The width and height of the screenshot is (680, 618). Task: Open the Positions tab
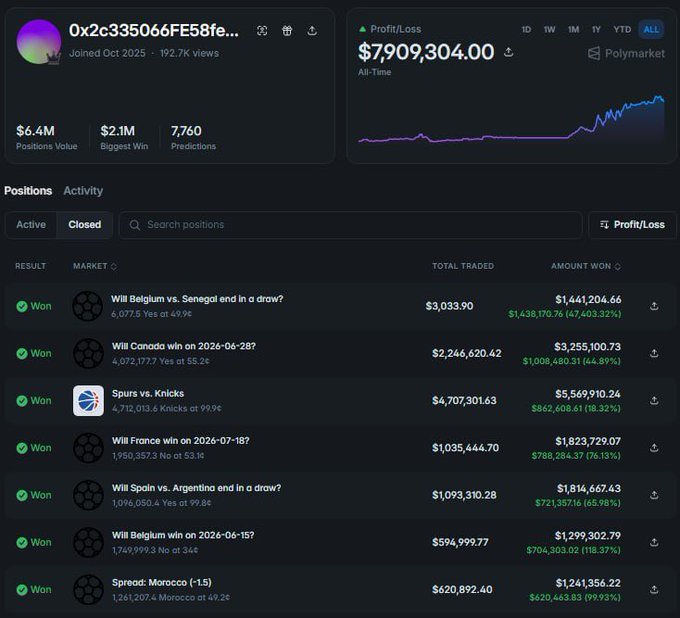28,191
